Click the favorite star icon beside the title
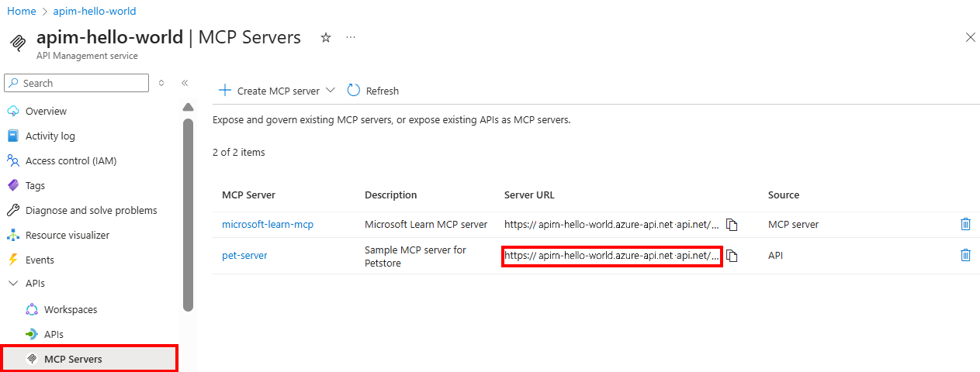The width and height of the screenshot is (980, 372). [326, 37]
